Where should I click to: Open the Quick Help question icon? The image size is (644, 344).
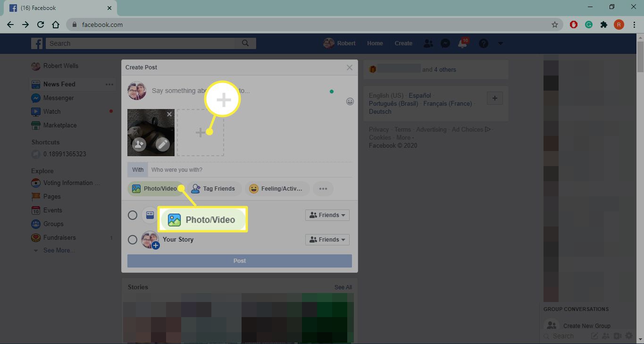(x=484, y=43)
